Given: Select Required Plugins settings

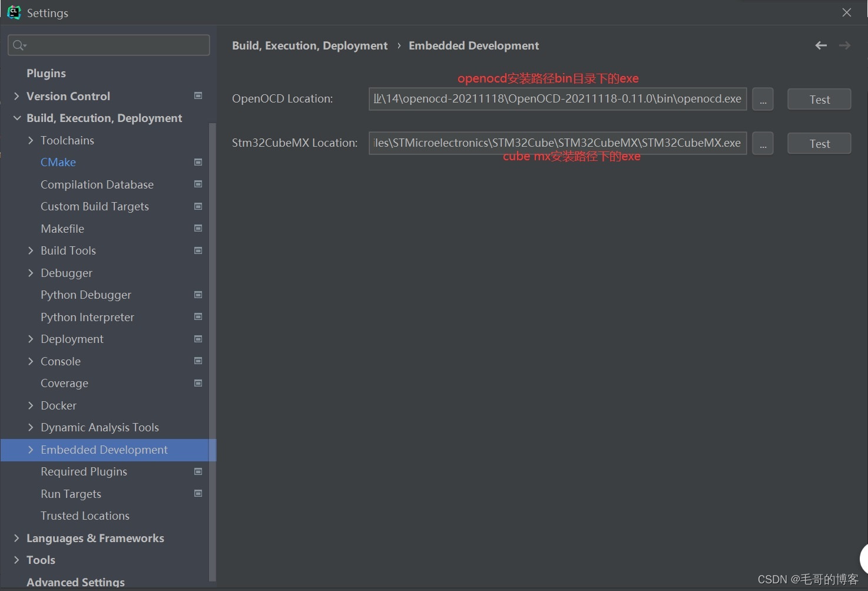Looking at the screenshot, I should point(84,471).
